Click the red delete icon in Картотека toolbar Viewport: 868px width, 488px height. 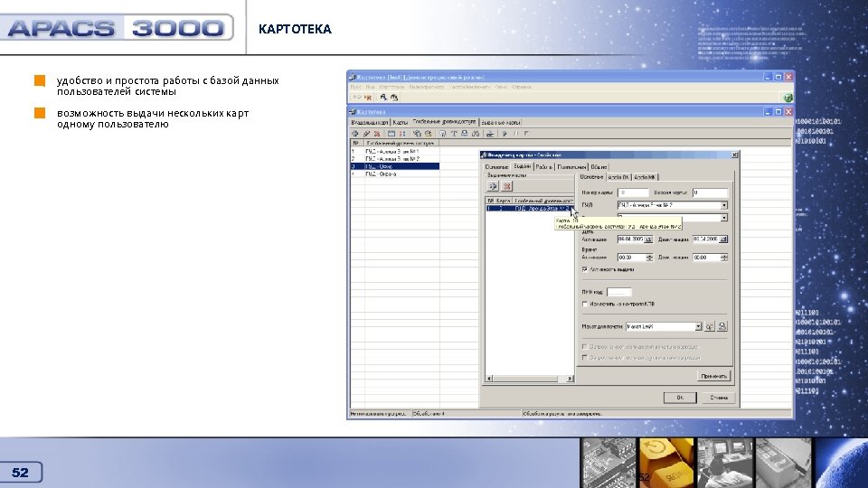click(377, 134)
